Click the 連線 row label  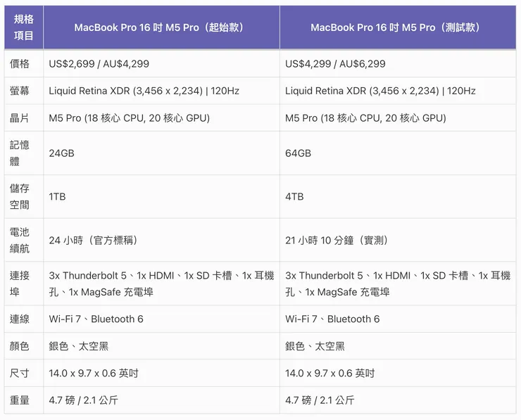click(x=20, y=319)
